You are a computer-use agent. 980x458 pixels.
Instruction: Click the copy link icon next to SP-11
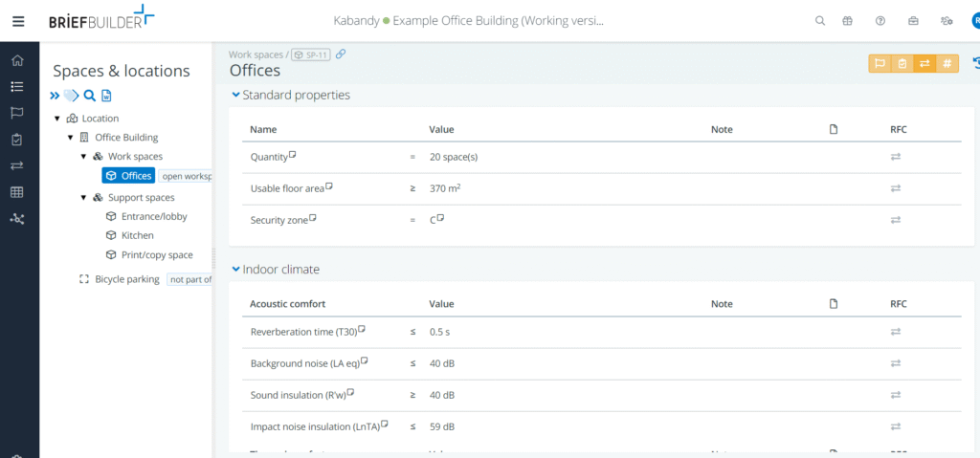click(x=341, y=55)
